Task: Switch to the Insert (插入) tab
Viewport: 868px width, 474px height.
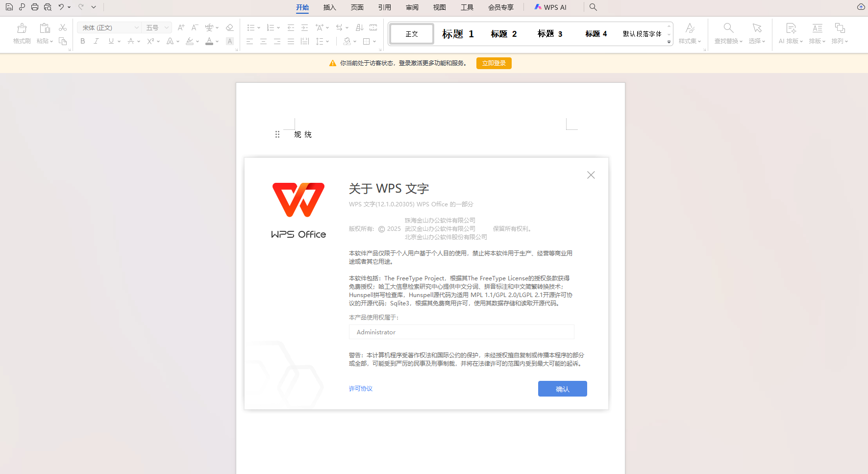Action: click(330, 7)
